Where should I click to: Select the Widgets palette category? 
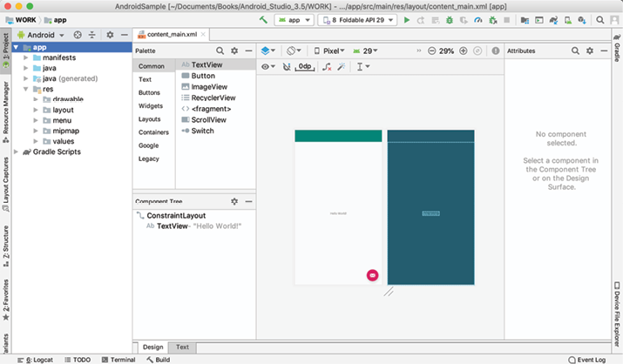151,106
